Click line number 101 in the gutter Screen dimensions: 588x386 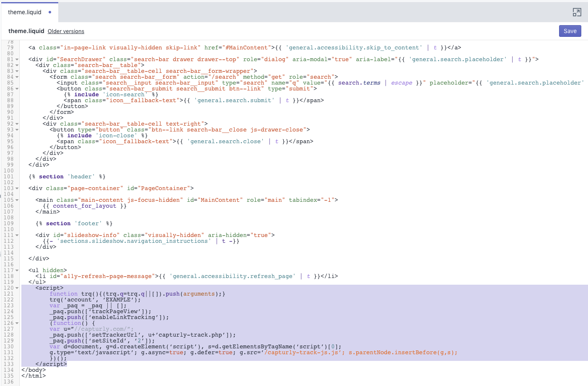pyautogui.click(x=8, y=177)
